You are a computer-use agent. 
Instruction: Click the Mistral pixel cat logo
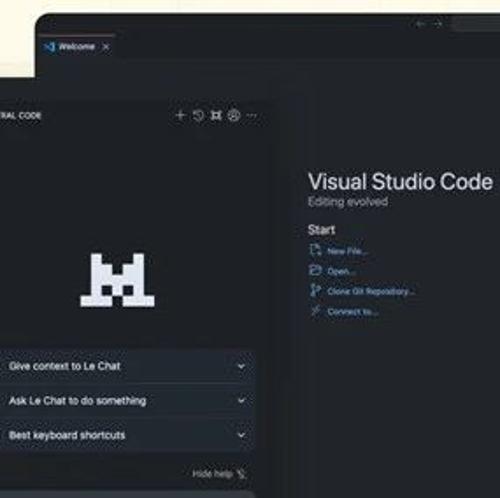pos(118,280)
